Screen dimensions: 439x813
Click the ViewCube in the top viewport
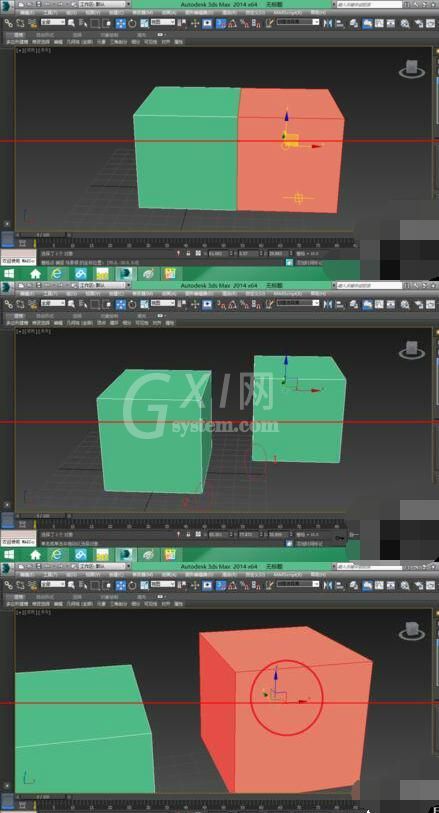pos(412,68)
